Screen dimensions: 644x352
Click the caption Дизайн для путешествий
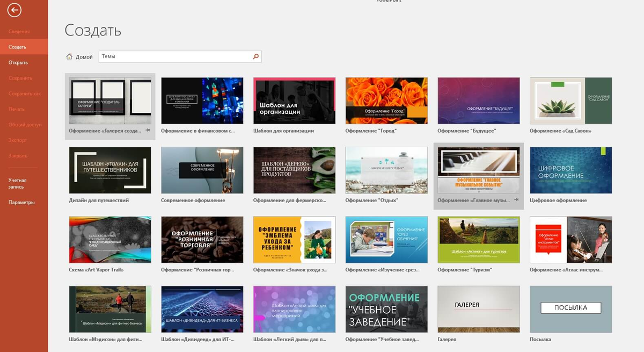[99, 200]
